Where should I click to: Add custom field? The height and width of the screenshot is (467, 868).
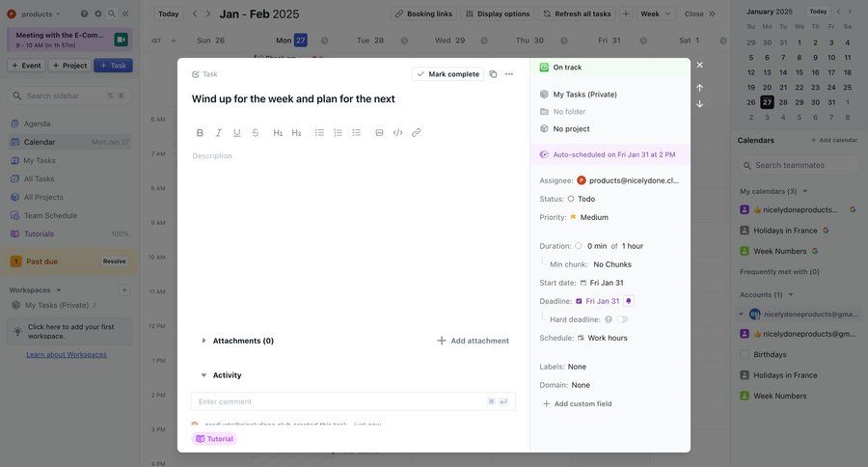point(578,403)
